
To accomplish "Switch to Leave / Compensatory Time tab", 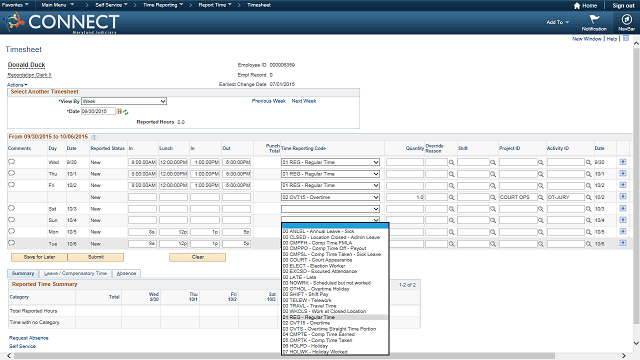I will click(x=76, y=273).
